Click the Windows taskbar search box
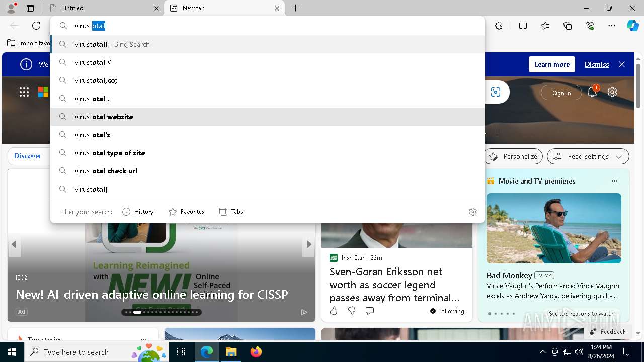This screenshot has width=644, height=362. (x=97, y=352)
